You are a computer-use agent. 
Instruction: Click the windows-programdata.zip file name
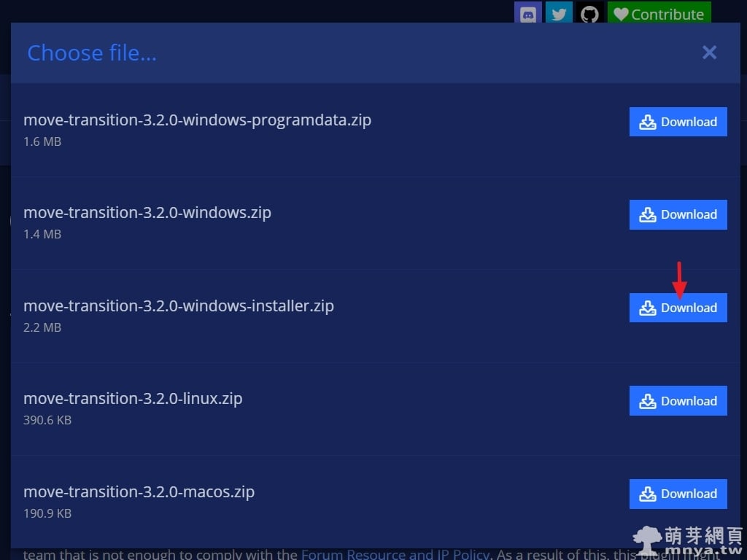(197, 120)
